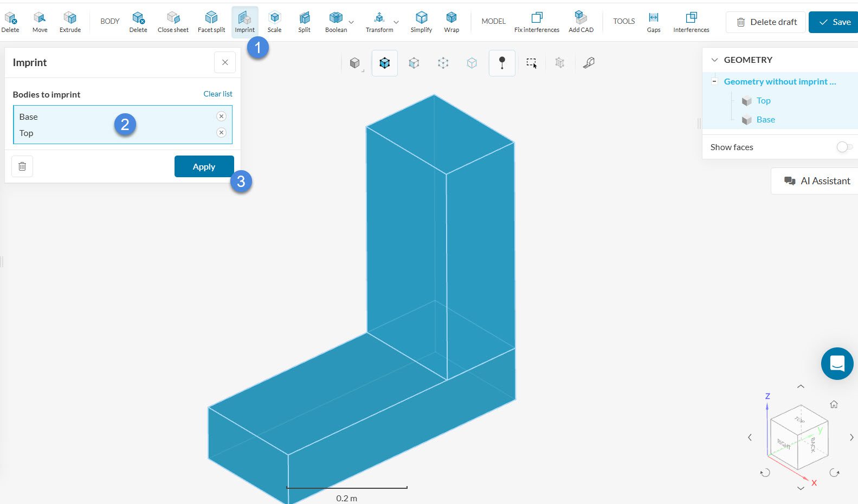Remove Base from bodies to imprint

tap(221, 116)
